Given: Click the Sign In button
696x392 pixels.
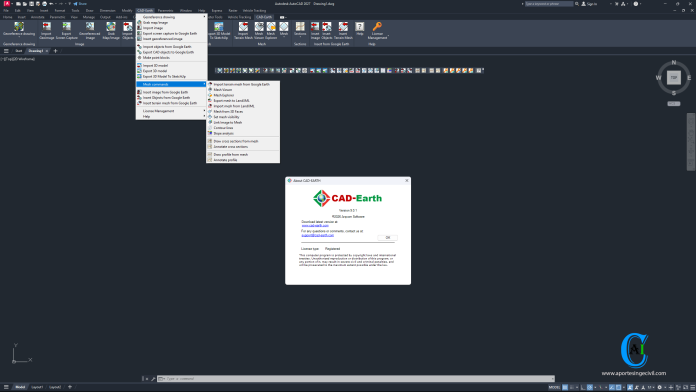Looking at the screenshot, I should 589,4.
